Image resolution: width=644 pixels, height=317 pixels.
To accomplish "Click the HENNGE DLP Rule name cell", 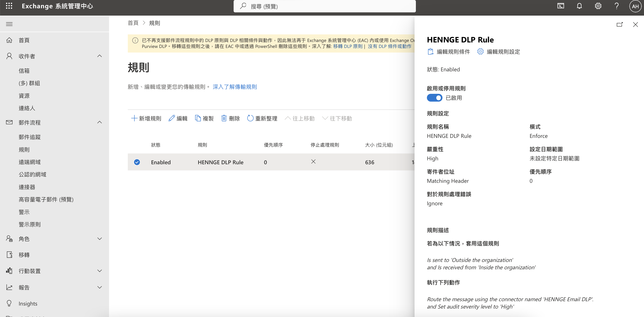I will (x=220, y=162).
